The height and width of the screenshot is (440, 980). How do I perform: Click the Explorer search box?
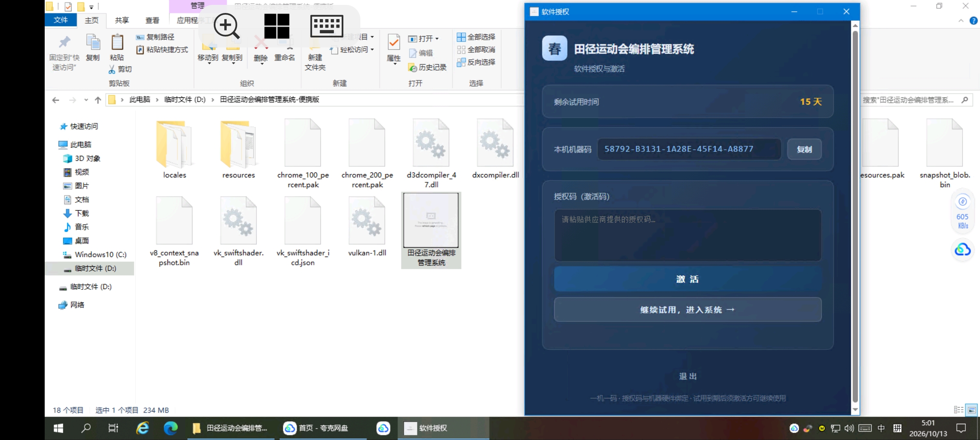coord(916,100)
